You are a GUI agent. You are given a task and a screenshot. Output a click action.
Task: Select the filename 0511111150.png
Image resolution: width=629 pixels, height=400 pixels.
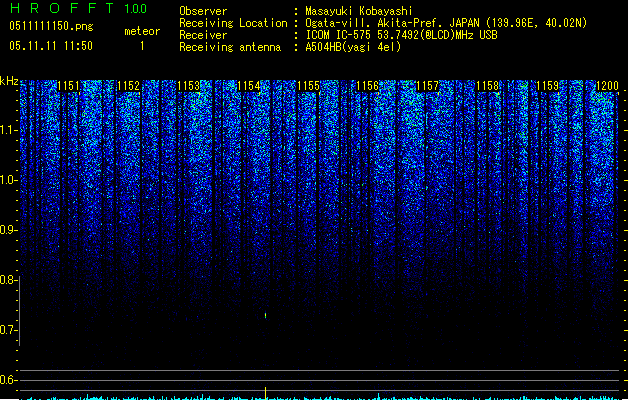[x=51, y=26]
